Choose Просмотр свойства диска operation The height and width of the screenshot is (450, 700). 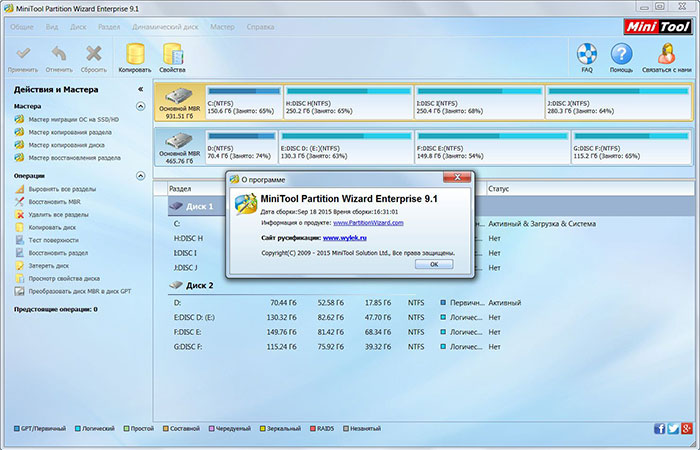(x=57, y=279)
